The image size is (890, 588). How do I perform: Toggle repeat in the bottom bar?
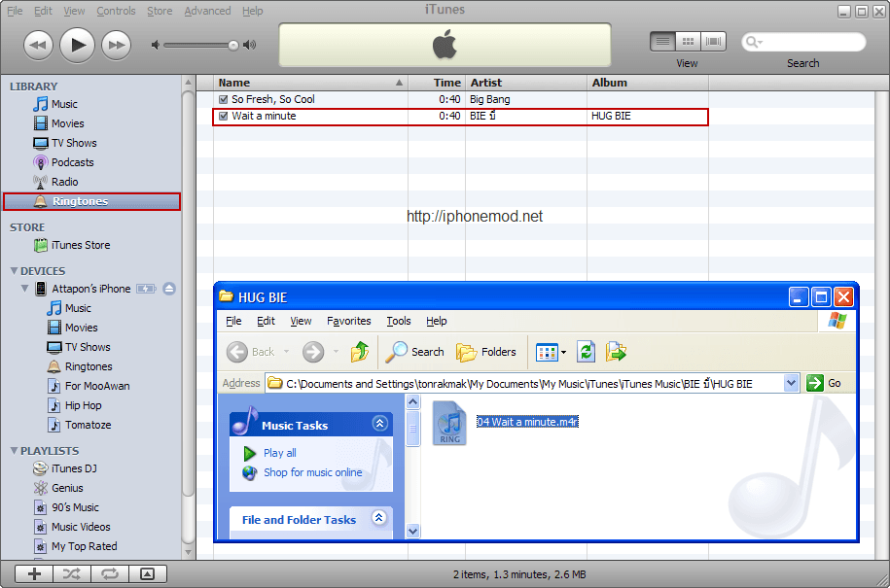click(110, 573)
